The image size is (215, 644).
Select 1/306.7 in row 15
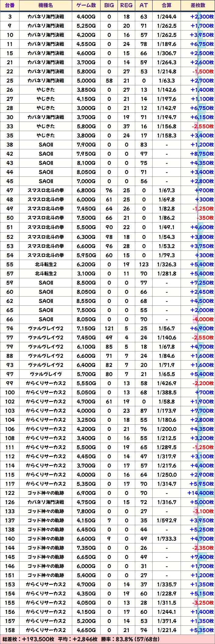tap(167, 53)
